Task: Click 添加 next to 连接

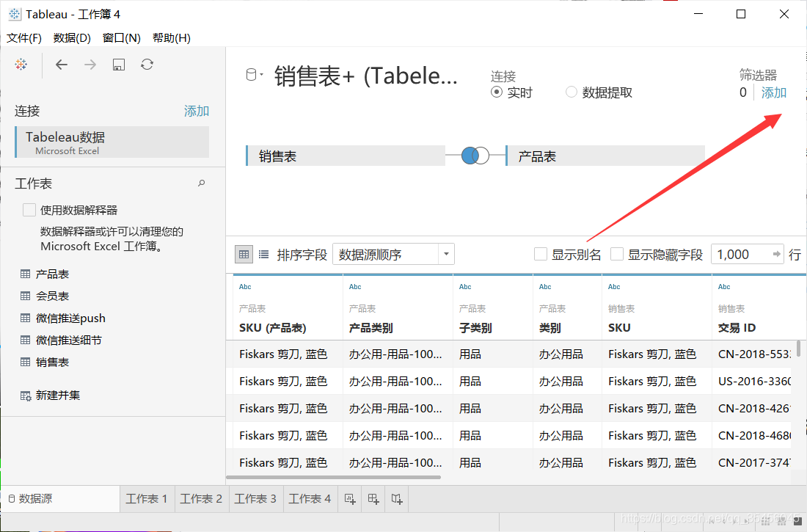Action: (x=197, y=112)
